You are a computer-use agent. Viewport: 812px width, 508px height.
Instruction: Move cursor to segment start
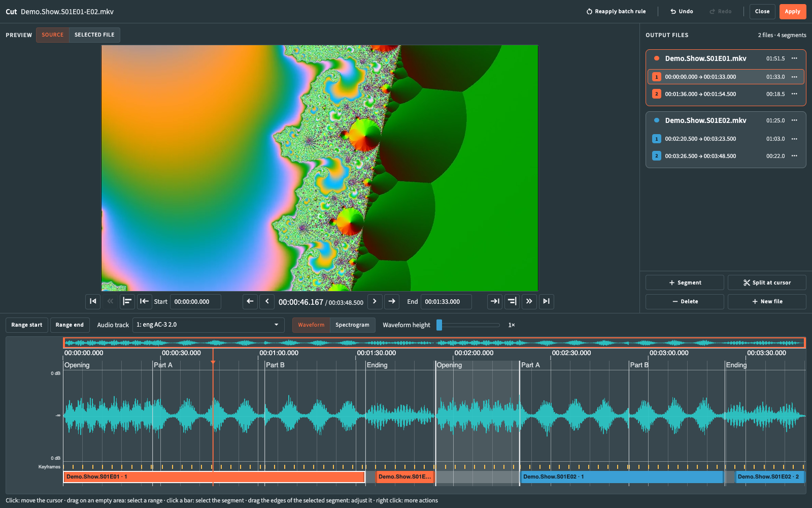(145, 301)
